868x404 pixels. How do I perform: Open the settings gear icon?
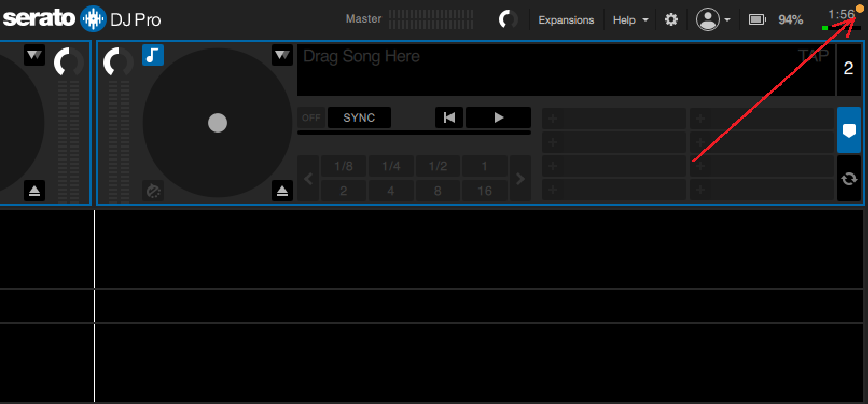[x=671, y=20]
